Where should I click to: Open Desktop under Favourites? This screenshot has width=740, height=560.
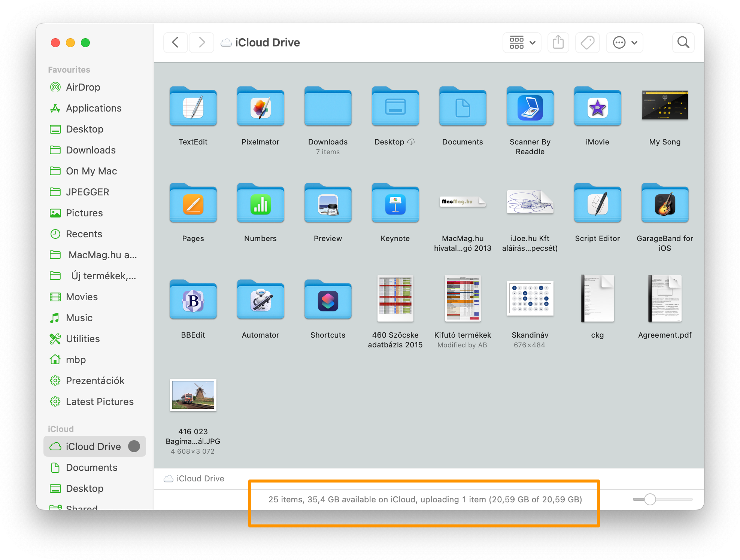tap(94, 129)
